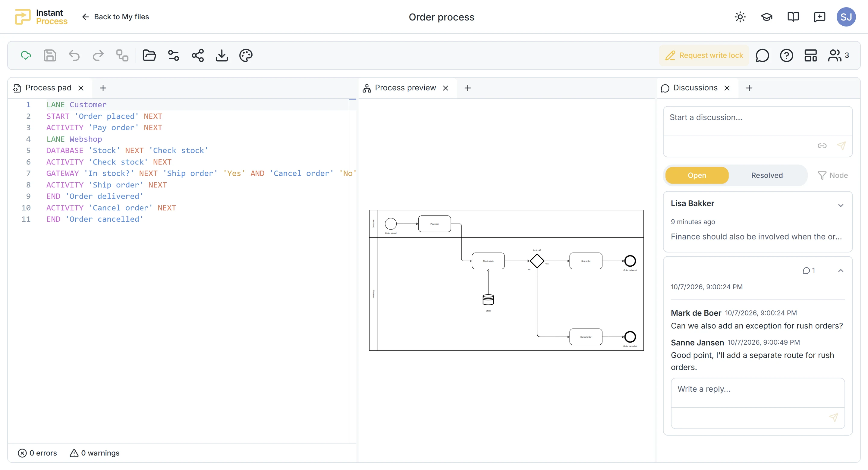Expand Lisa Bakker's discussion chevron
The height and width of the screenshot is (470, 868).
click(x=841, y=205)
